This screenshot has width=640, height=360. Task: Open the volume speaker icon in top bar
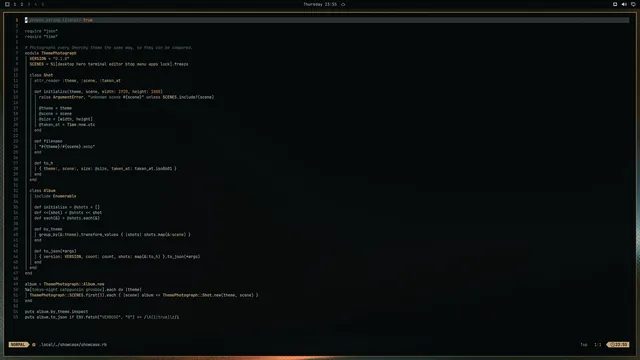click(624, 4)
